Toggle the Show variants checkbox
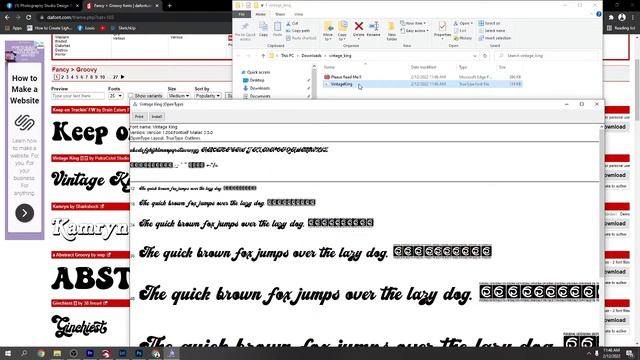 (131, 96)
